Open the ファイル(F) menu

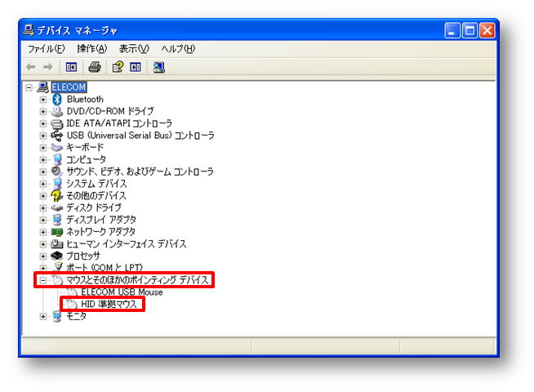pos(46,49)
